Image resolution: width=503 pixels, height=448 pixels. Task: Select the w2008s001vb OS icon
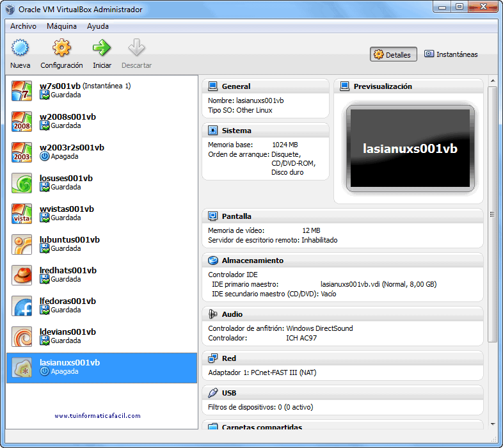(22, 122)
